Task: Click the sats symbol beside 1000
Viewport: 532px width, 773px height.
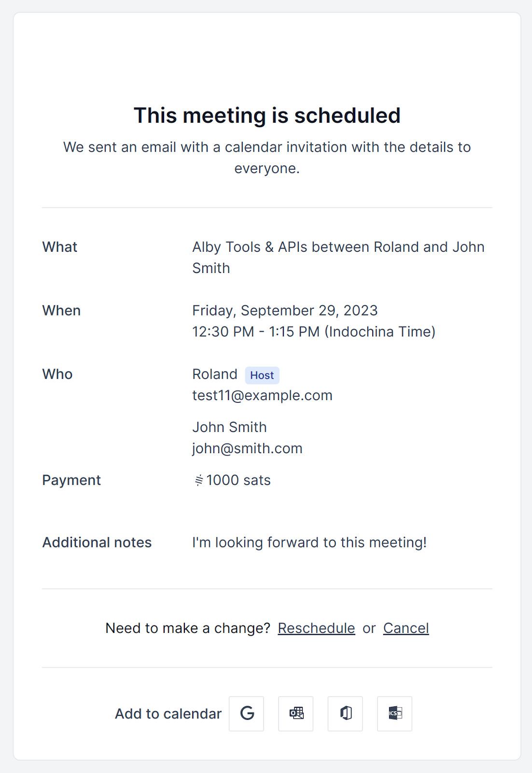Action: click(198, 480)
